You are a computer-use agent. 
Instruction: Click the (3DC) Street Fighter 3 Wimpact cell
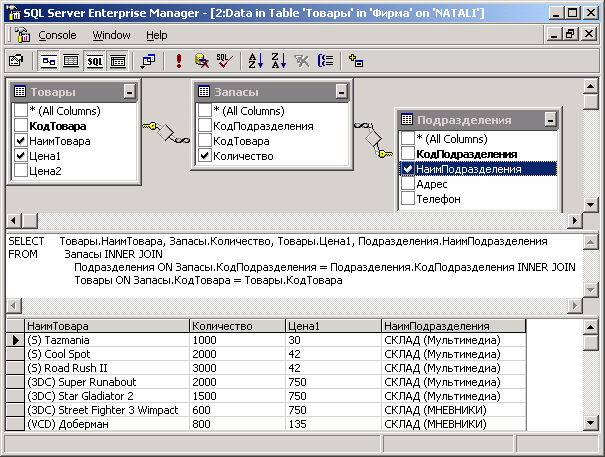pyautogui.click(x=107, y=410)
